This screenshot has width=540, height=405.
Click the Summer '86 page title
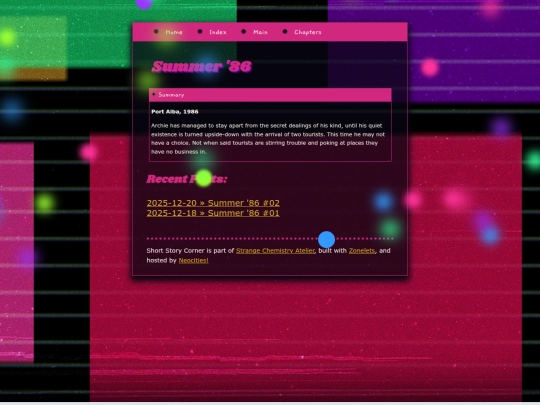(x=202, y=67)
